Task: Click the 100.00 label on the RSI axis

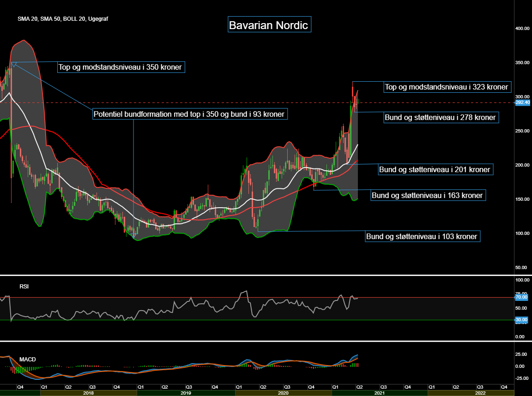Action: (522, 280)
